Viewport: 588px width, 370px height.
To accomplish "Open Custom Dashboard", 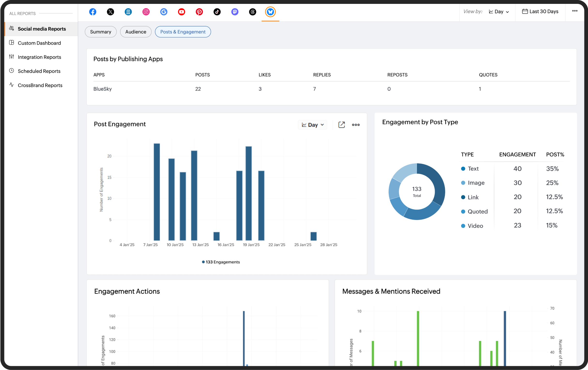I will [39, 43].
